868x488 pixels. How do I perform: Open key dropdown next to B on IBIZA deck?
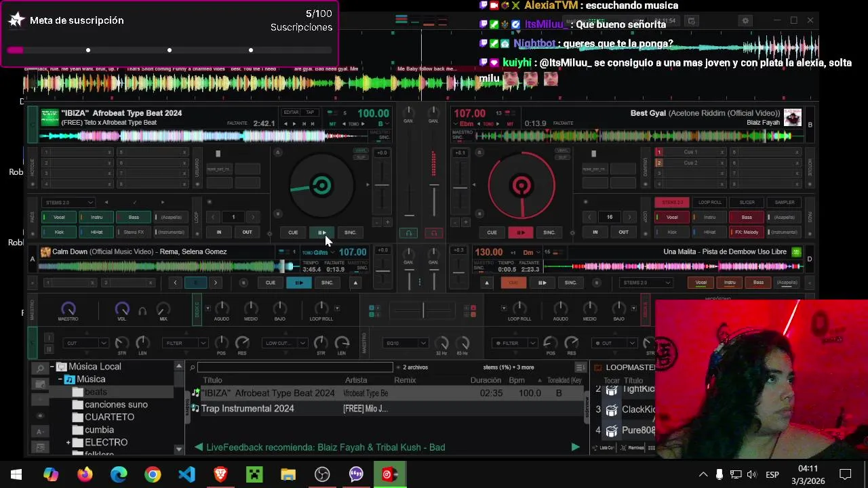387,124
